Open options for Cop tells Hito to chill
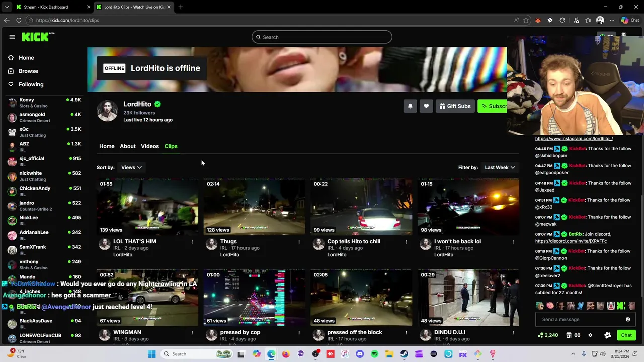The width and height of the screenshot is (644, 362). (x=406, y=242)
